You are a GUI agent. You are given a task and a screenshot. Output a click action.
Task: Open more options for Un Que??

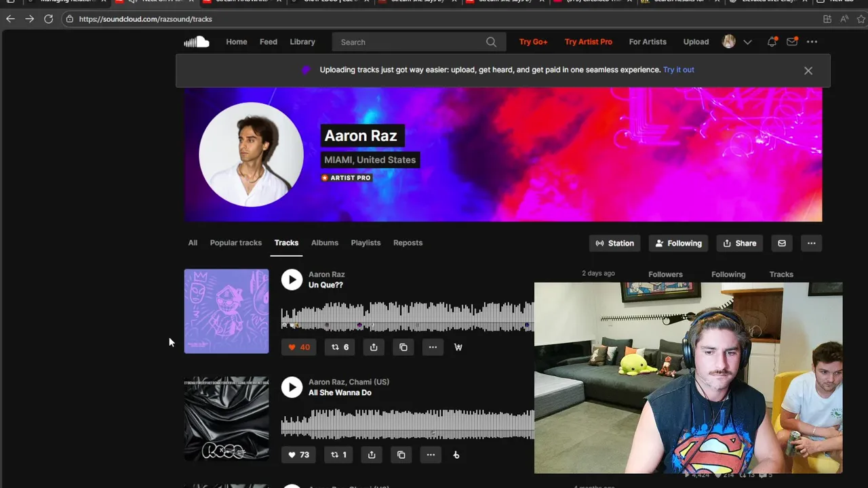433,347
